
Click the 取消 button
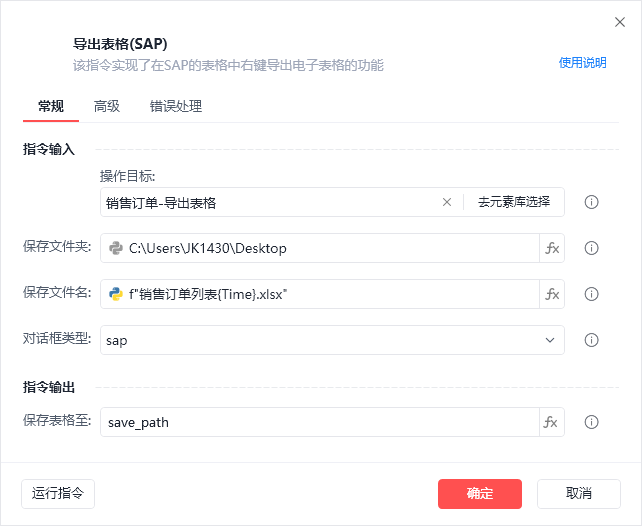click(x=579, y=493)
